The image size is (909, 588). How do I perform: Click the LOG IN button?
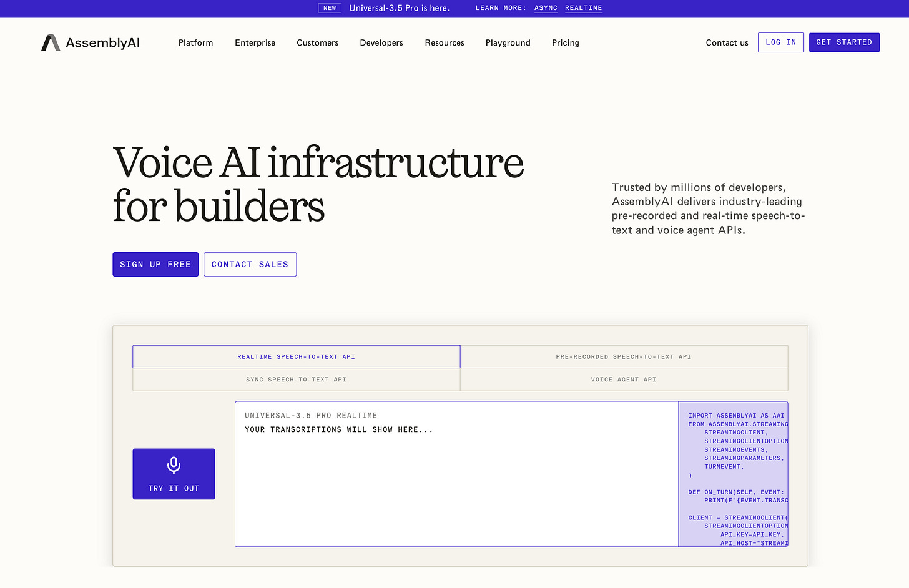(781, 42)
